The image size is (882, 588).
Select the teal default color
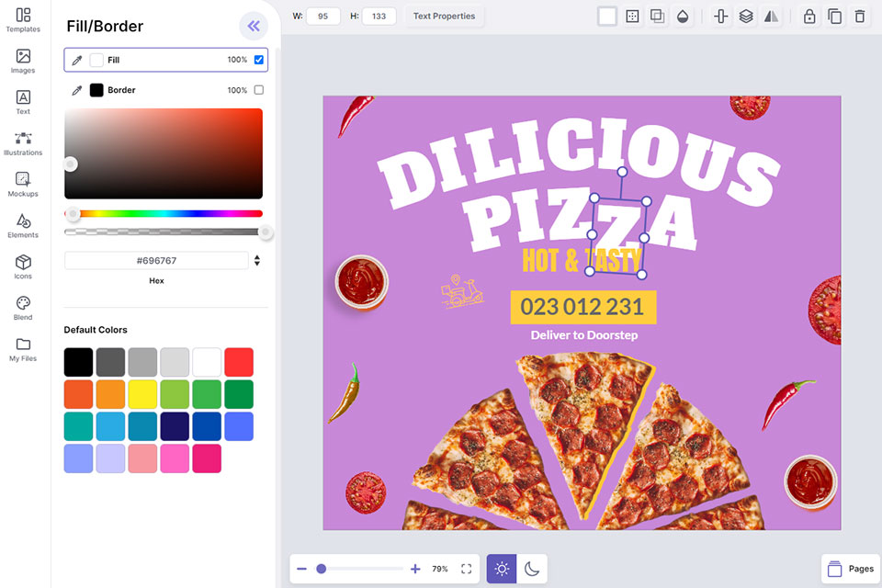tap(78, 426)
